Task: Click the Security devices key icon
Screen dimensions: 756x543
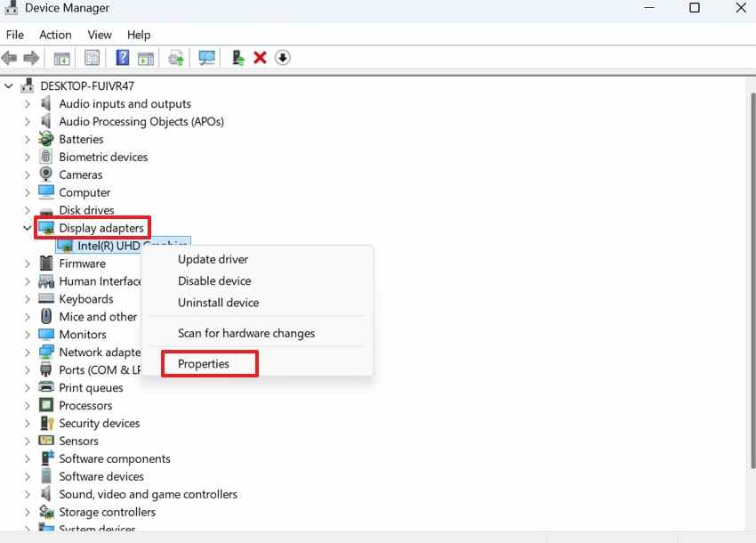Action: [47, 423]
